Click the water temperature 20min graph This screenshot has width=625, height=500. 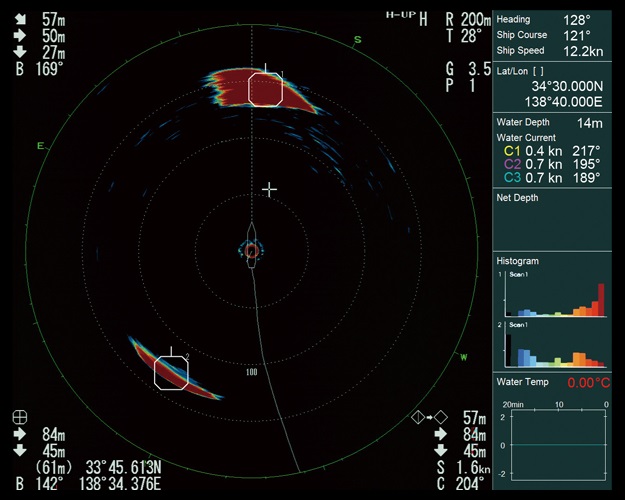(x=557, y=444)
